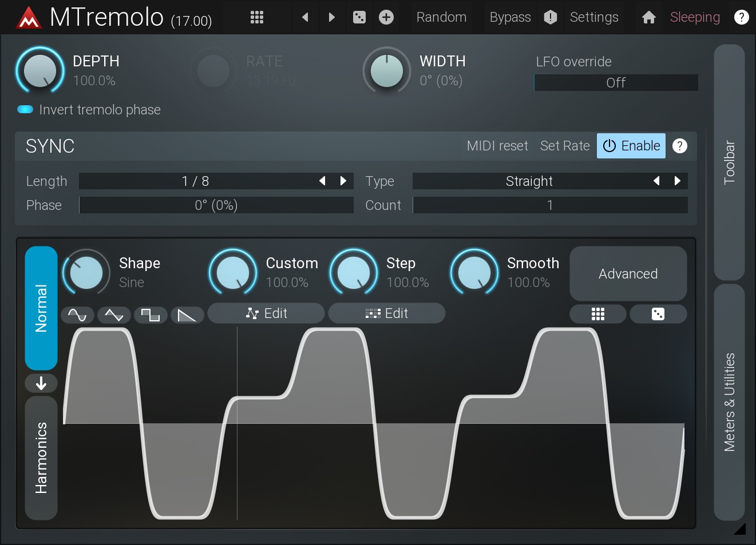Select the sine wave shape icon

click(77, 315)
